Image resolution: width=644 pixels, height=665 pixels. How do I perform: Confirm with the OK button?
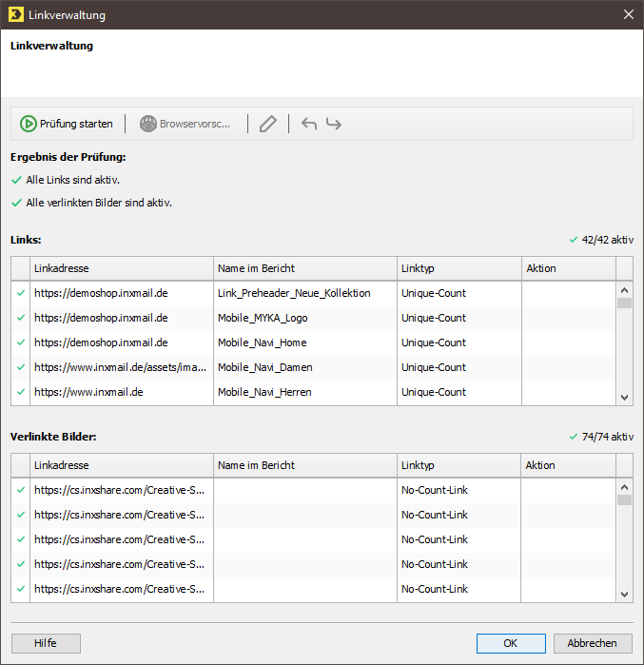coord(511,643)
